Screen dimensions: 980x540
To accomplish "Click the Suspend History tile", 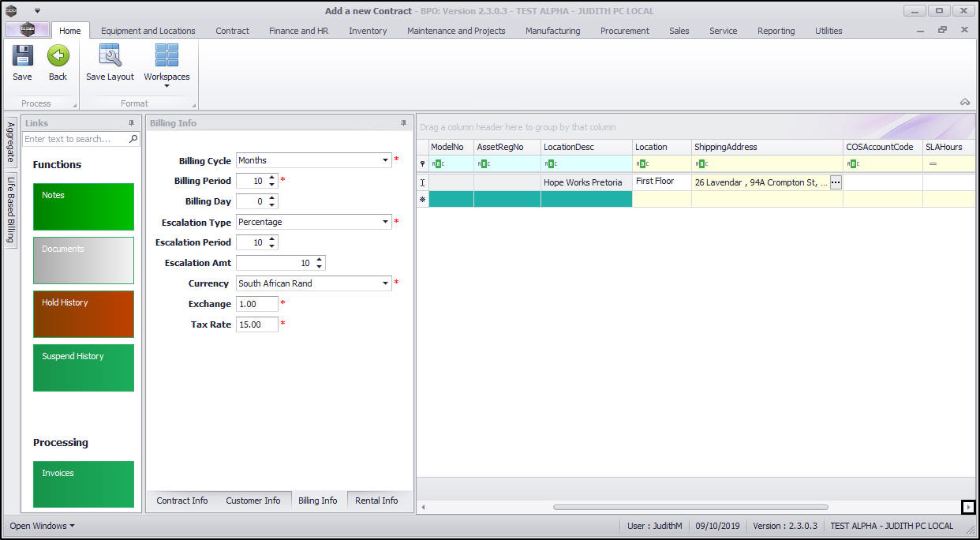I will [x=84, y=368].
